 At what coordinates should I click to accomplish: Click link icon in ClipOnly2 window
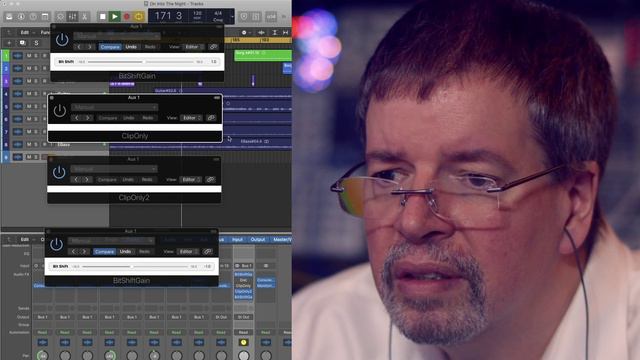(210, 180)
